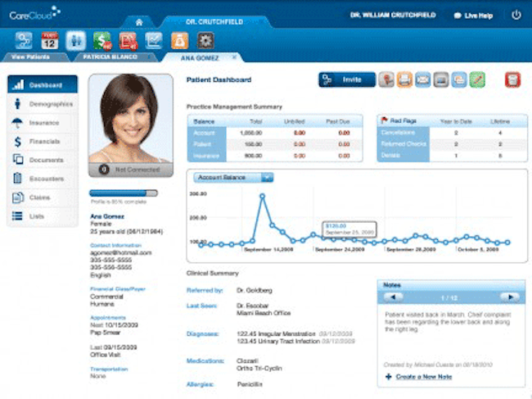Click the Diagnoses label
The height and width of the screenshot is (399, 532).
pyautogui.click(x=202, y=333)
